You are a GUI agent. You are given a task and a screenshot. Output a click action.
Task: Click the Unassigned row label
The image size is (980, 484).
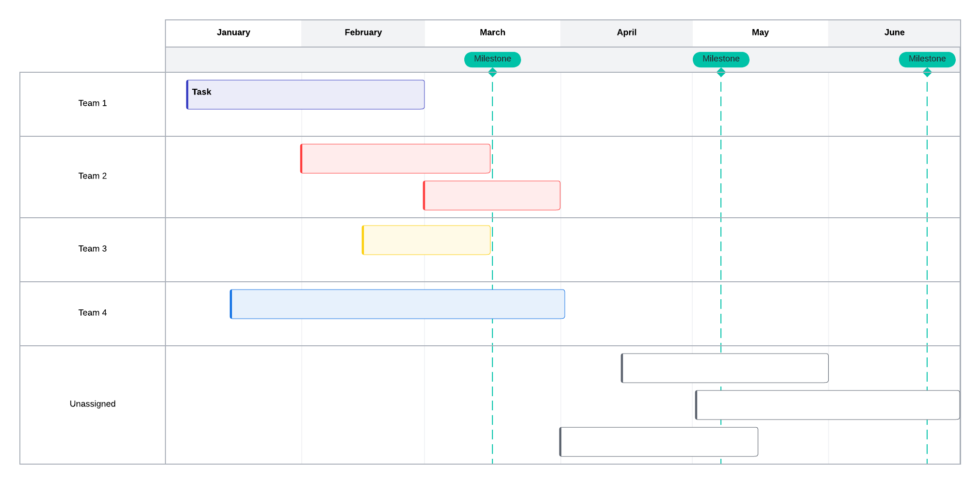tap(93, 404)
